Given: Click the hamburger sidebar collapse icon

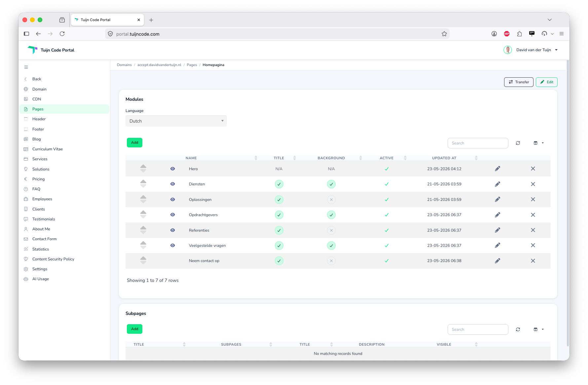Looking at the screenshot, I should pyautogui.click(x=26, y=67).
